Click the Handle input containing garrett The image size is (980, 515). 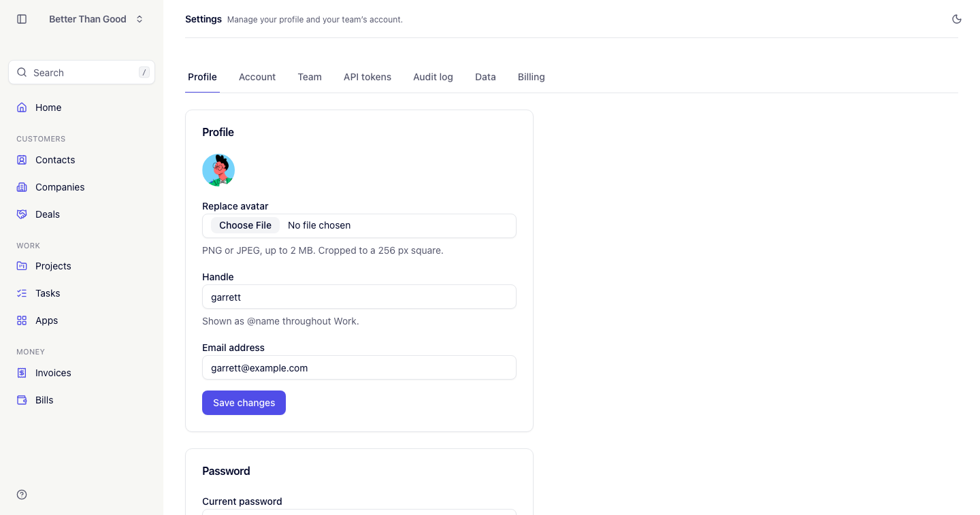pos(359,297)
